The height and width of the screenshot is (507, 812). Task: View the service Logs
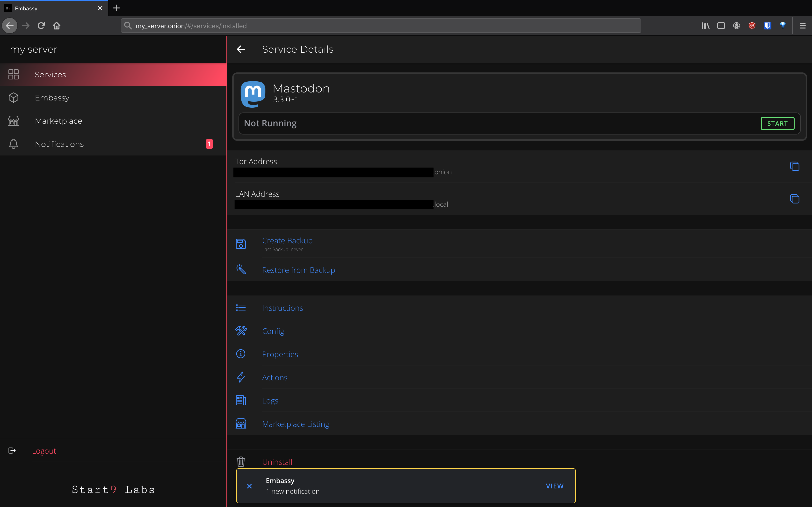pyautogui.click(x=270, y=401)
